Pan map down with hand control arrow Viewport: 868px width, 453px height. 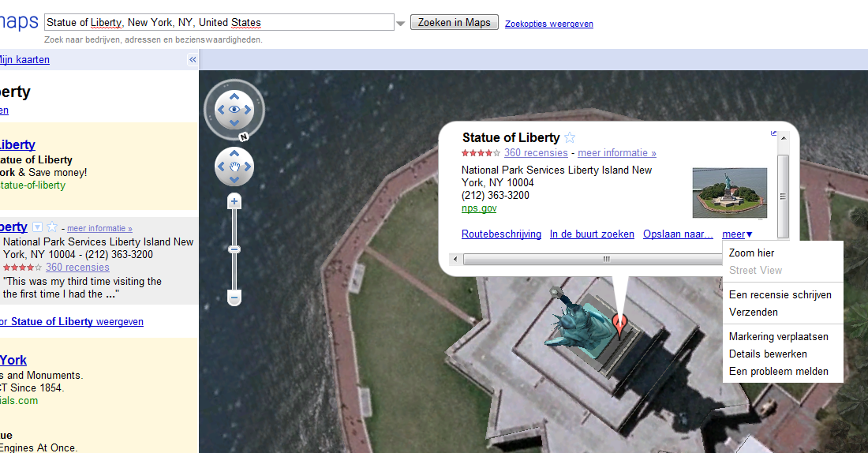coord(234,179)
